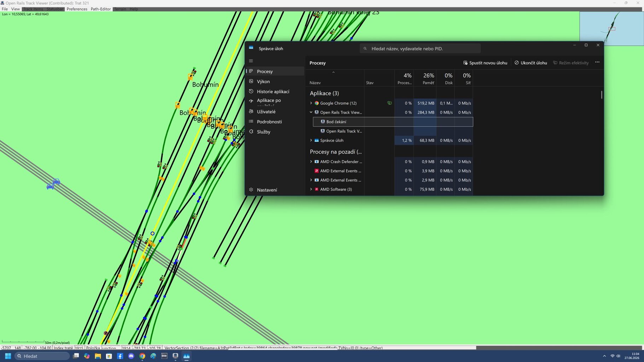
Task: Open the Windows Start menu
Action: click(8, 356)
